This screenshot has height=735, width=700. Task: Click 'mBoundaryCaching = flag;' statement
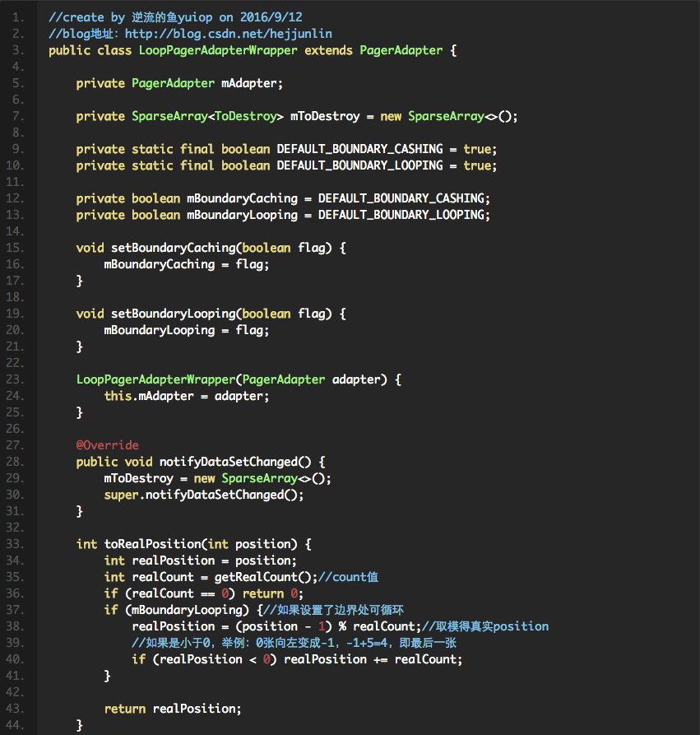tap(187, 264)
